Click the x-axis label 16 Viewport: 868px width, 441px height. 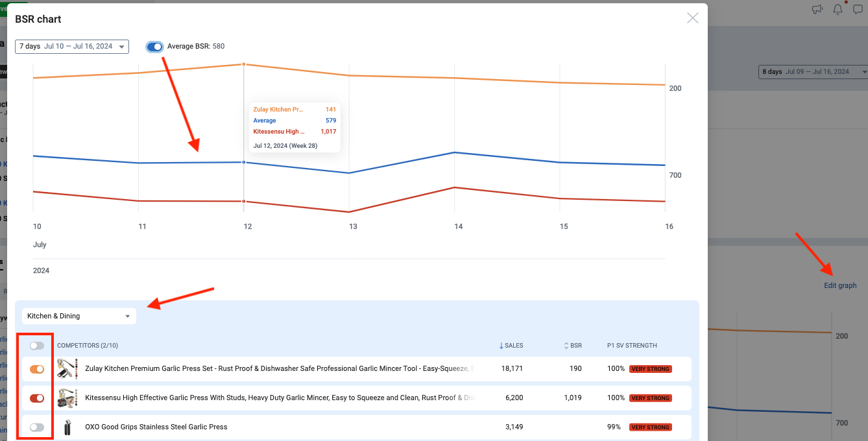669,226
